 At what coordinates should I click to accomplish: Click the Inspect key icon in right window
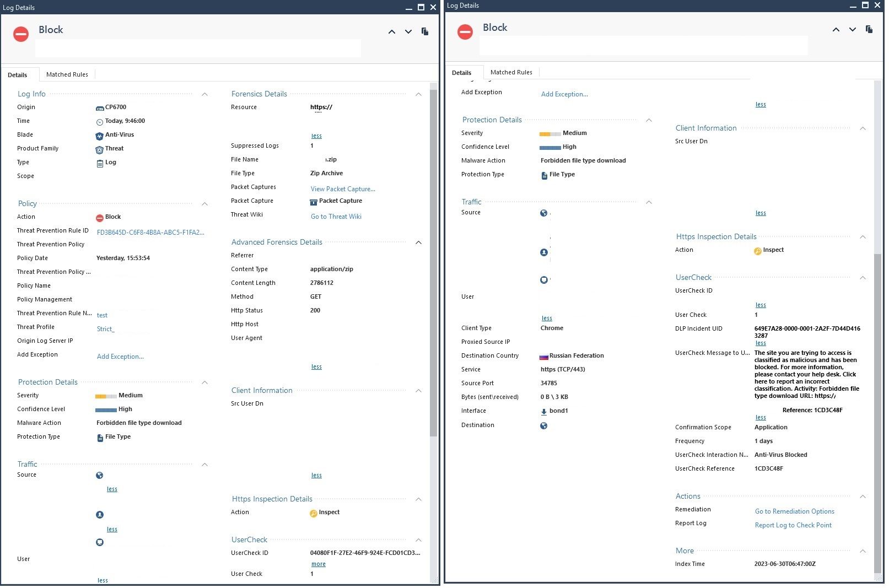point(758,251)
